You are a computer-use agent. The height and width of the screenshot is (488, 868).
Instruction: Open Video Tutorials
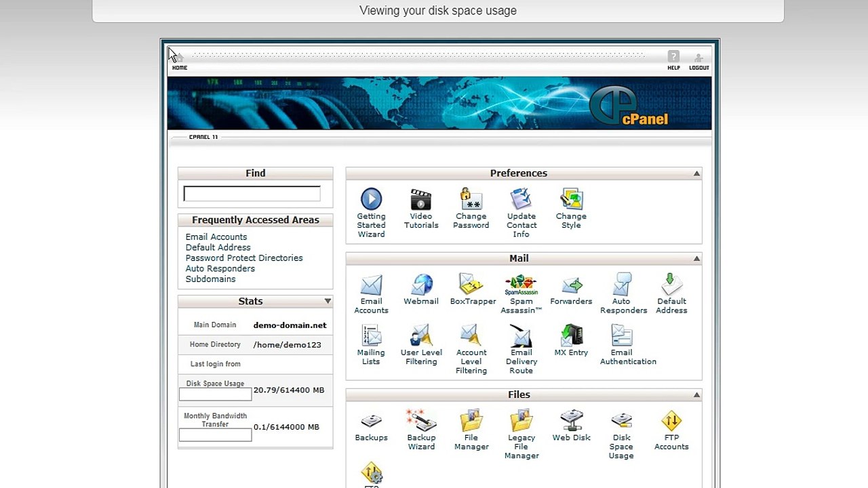[x=421, y=209]
